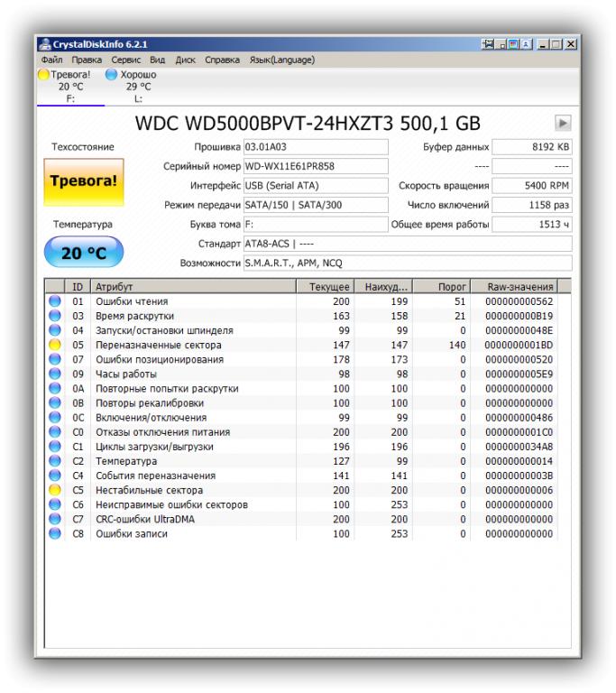
Task: Click the yellow Тревога drive status icon
Action: tap(44, 75)
